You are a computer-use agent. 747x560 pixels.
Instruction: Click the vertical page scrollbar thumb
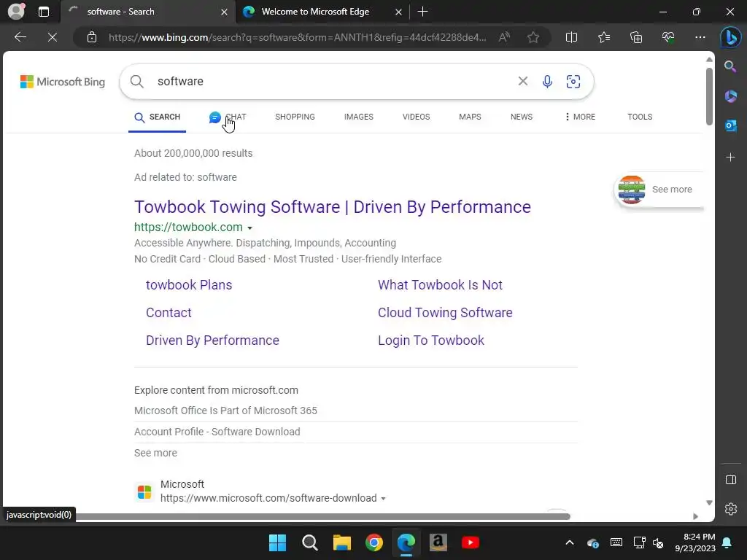click(x=709, y=97)
